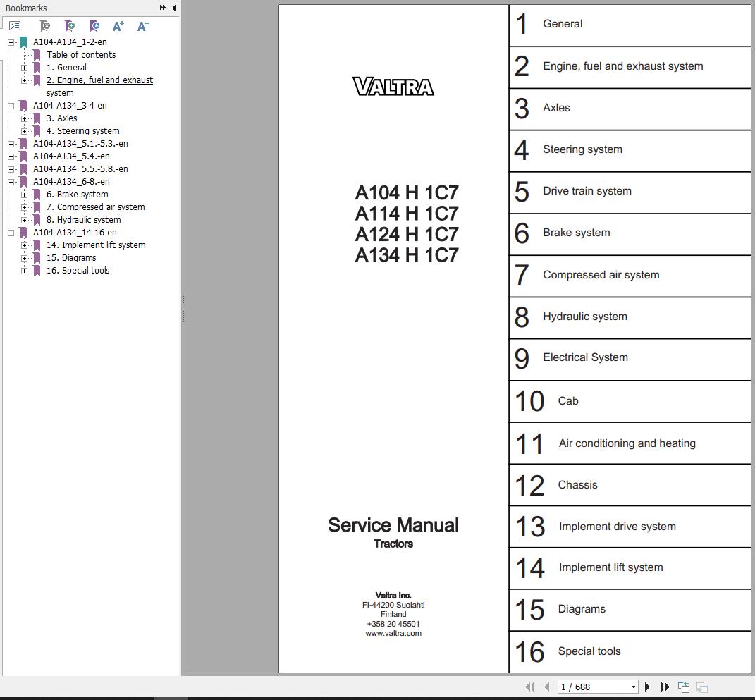
Task: Select the A104-A134_6-8.-en bookmark
Action: click(x=71, y=181)
